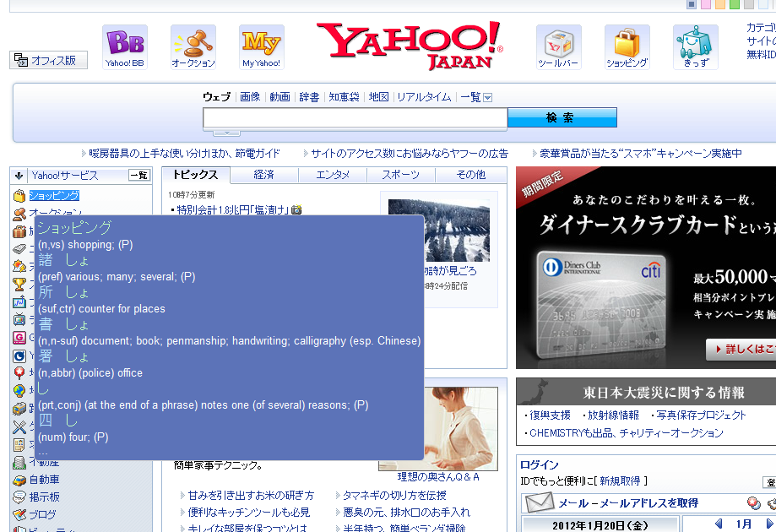Screen dimensions: 776x532
Task: Click the sidebar globe icon
Action: click(19, 391)
